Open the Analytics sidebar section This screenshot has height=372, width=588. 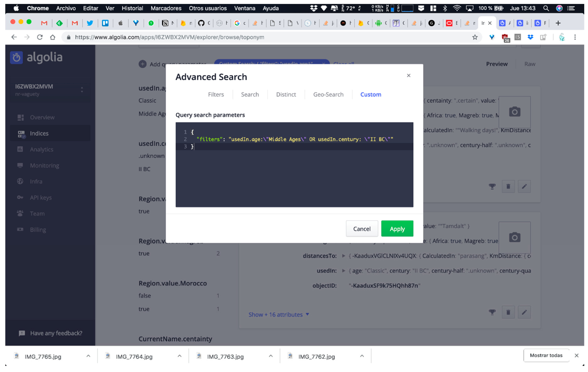[41, 149]
